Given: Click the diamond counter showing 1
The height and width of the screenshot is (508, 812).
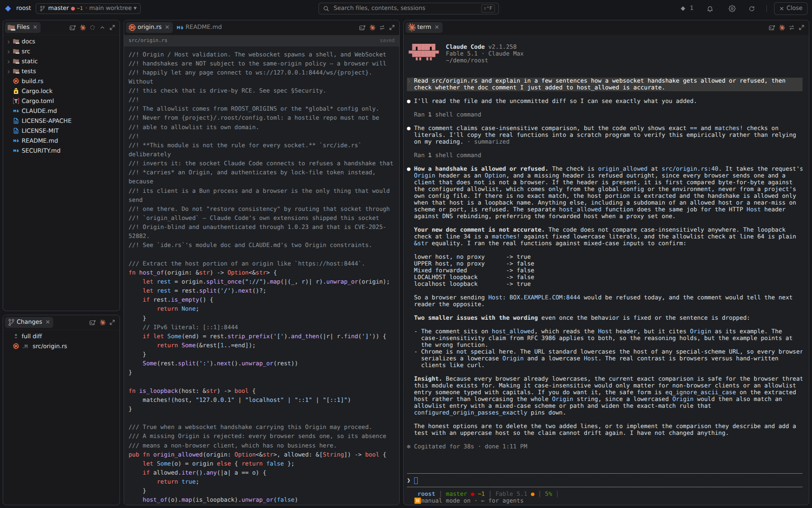Looking at the screenshot, I should (x=687, y=8).
